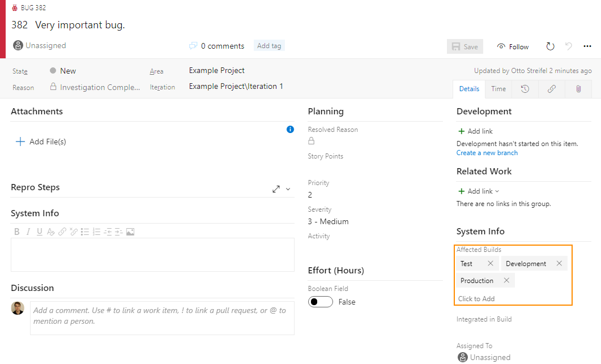Viewport: 601px width, 364px height.
Task: Toggle the Boolean Field switch
Action: tap(321, 302)
